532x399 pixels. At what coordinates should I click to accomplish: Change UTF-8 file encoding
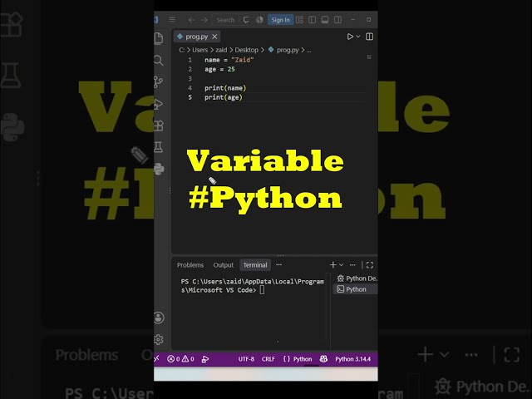tap(246, 359)
